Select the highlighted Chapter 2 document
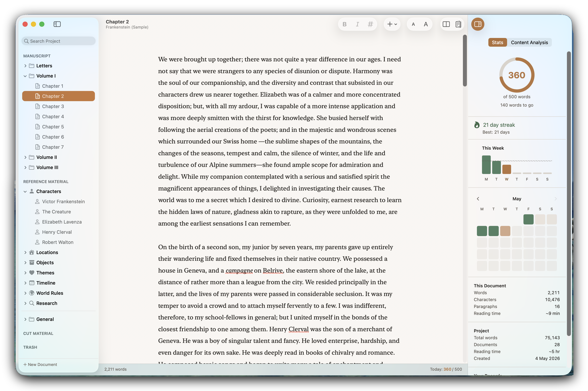588x391 pixels. point(59,96)
